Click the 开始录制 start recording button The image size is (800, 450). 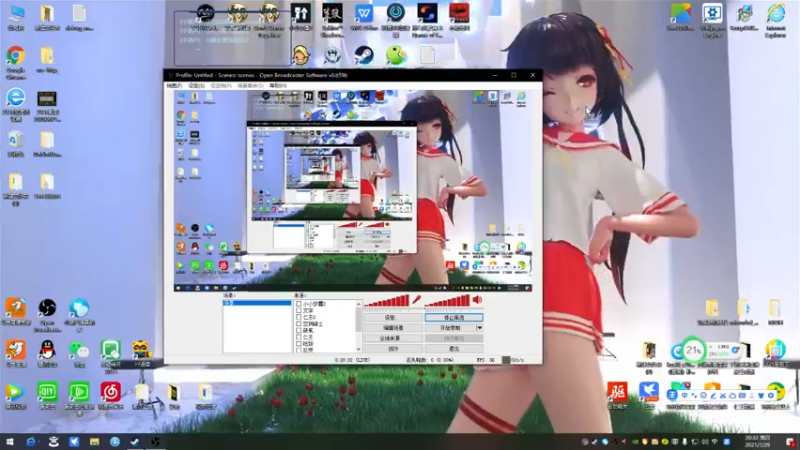point(451,328)
